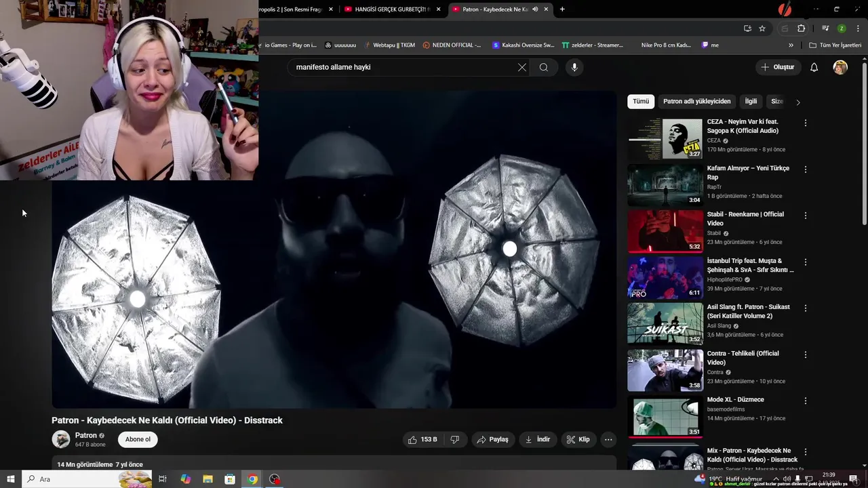The height and width of the screenshot is (488, 868).
Task: Switch to Son Resmi Fragman tab
Action: coord(290,9)
